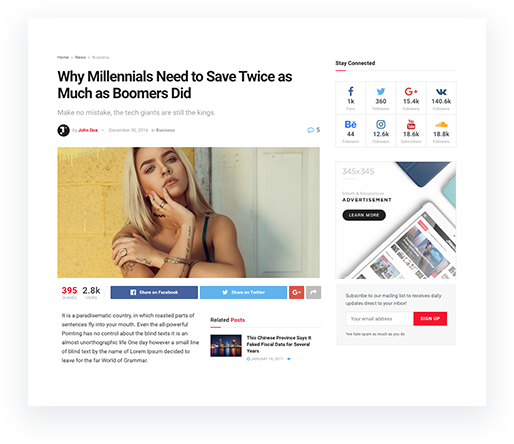Open the related post city skyline thumbnail
Image resolution: width=514 pixels, height=444 pixels.
point(226,346)
